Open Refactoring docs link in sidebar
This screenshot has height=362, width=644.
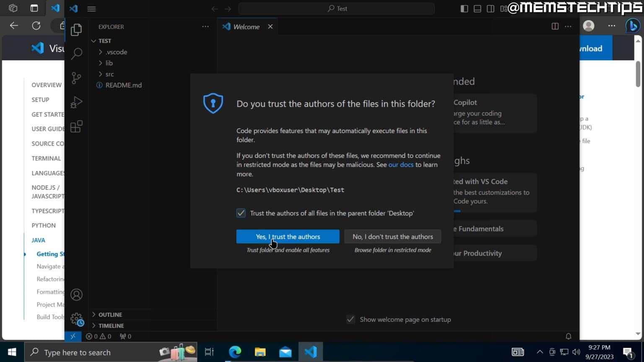pos(50,279)
